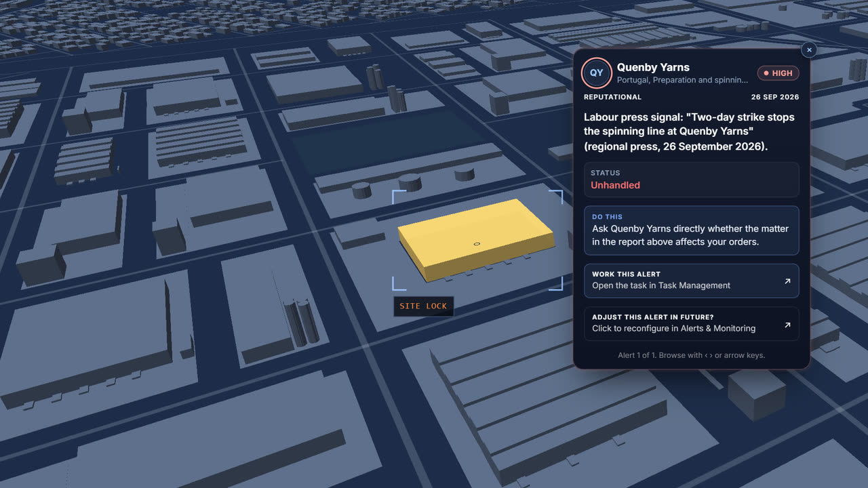Select the Quenby Yarns supplier name
This screenshot has width=868, height=488.
tap(653, 67)
